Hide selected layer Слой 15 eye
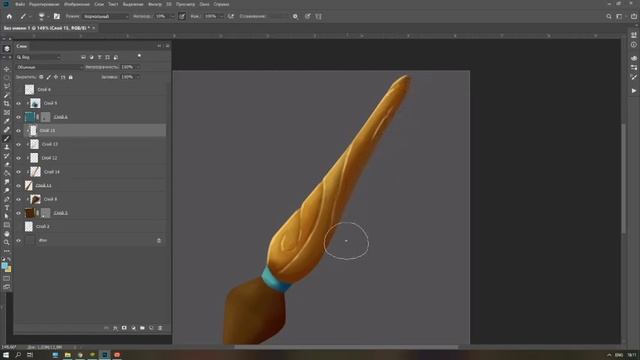The height and width of the screenshot is (360, 640). coord(18,131)
